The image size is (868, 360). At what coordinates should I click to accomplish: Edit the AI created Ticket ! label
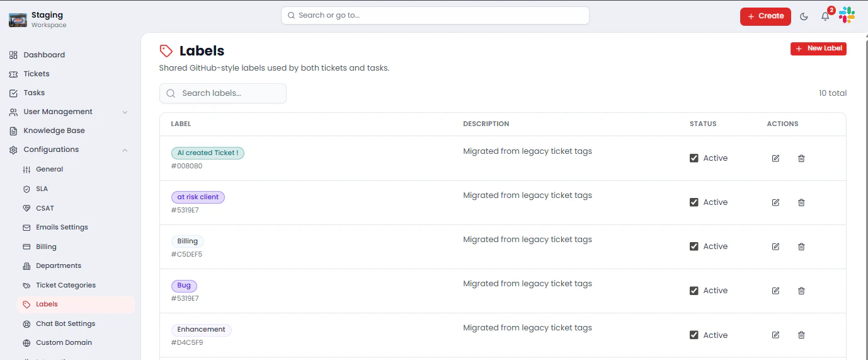[x=775, y=158]
